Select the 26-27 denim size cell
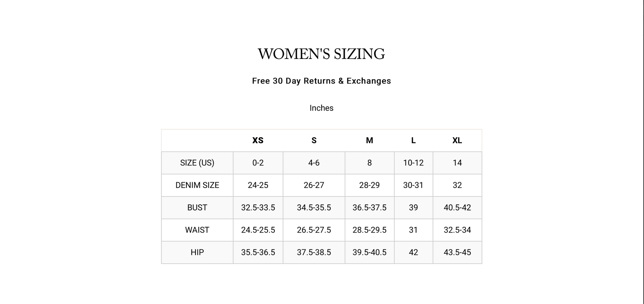644x304 pixels. coord(314,185)
